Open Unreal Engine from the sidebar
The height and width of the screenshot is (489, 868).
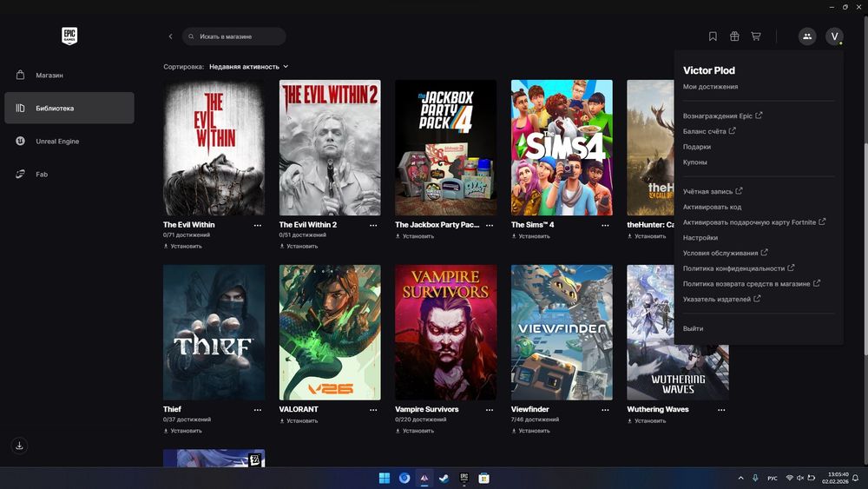coord(69,142)
